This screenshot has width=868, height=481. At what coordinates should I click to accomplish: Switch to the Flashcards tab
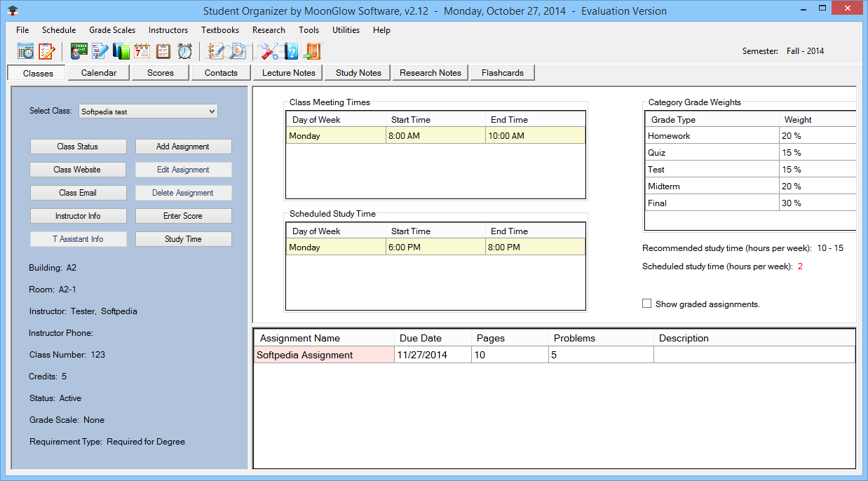503,72
